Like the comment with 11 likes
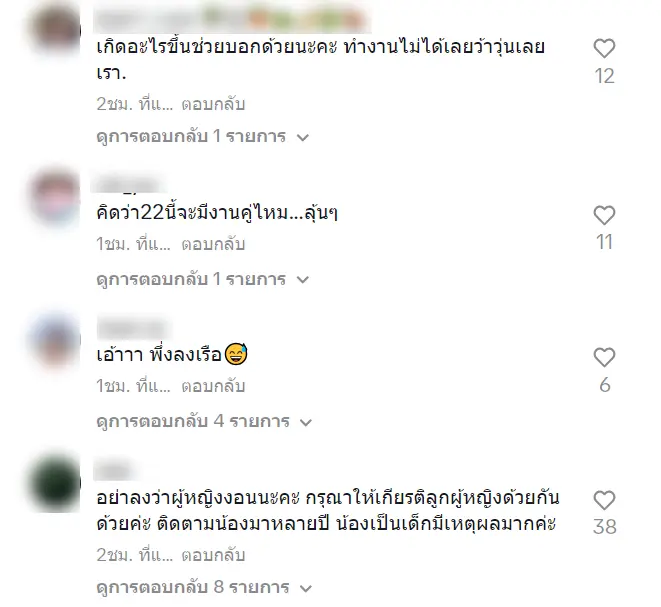The image size is (661, 607). [604, 215]
